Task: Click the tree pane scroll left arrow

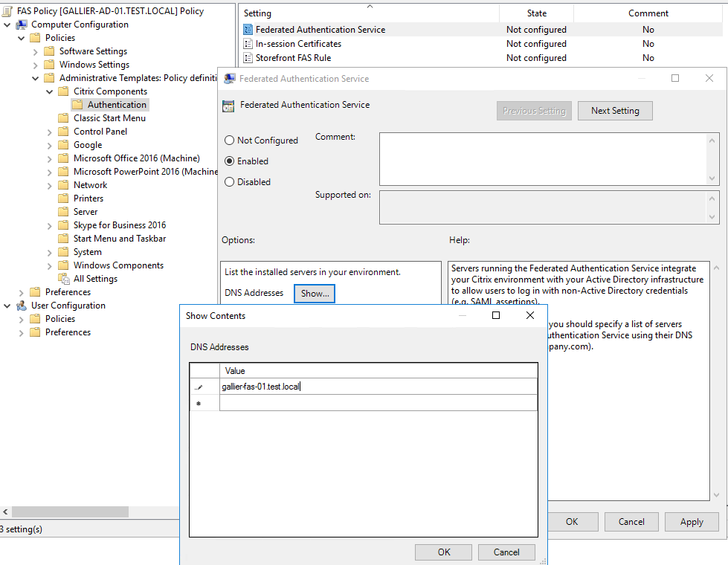Action: (5, 511)
